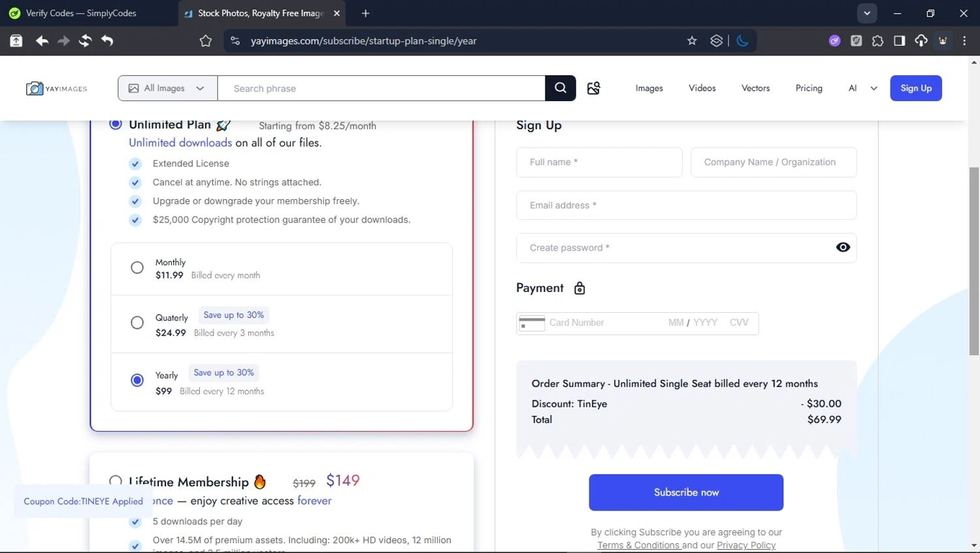The image size is (980, 553).
Task: Switch to Stock Photos Royalty Free tab
Action: tap(263, 13)
